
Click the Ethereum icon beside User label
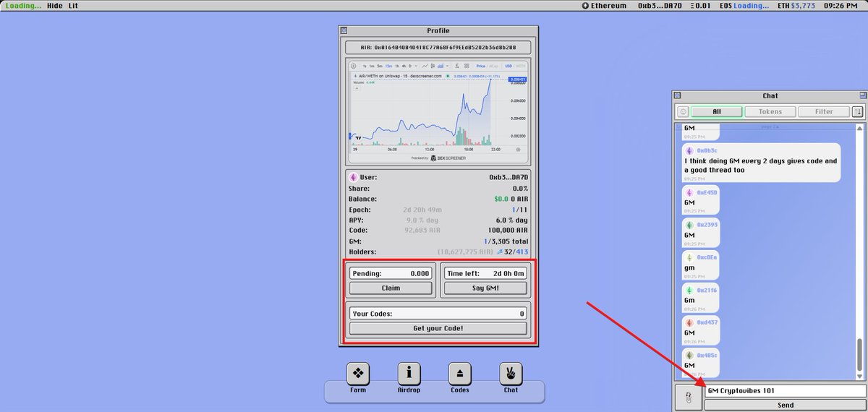[354, 177]
